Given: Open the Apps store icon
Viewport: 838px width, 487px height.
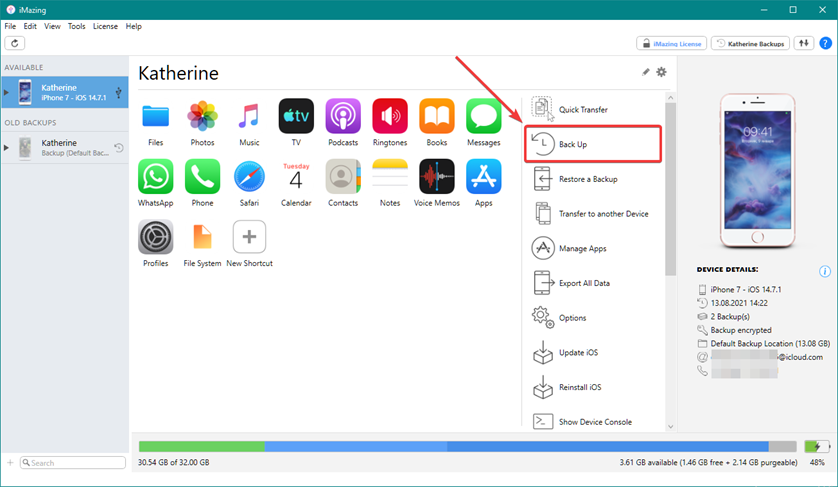Looking at the screenshot, I should click(x=484, y=176).
